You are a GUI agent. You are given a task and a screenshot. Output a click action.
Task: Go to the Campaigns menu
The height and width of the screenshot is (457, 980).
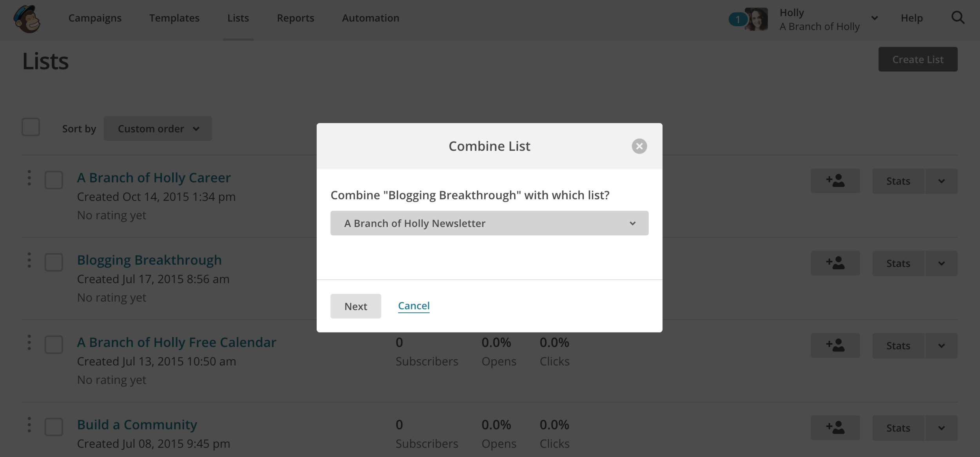[95, 18]
